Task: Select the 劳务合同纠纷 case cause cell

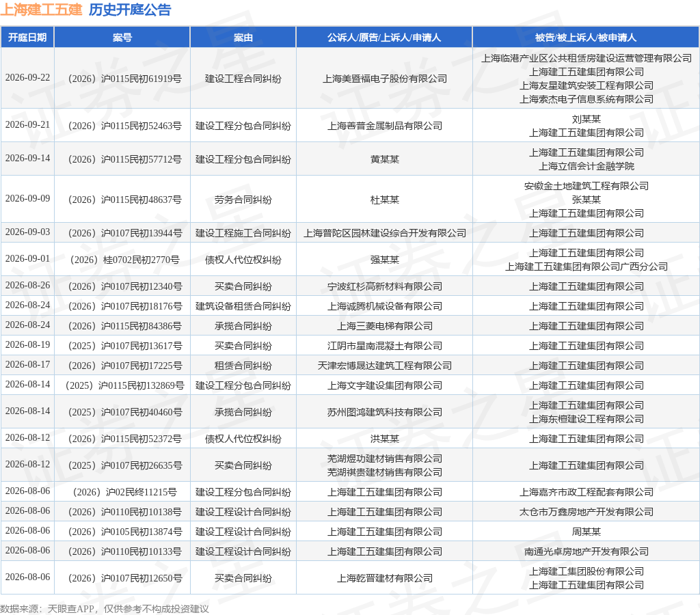Action: pos(243,200)
